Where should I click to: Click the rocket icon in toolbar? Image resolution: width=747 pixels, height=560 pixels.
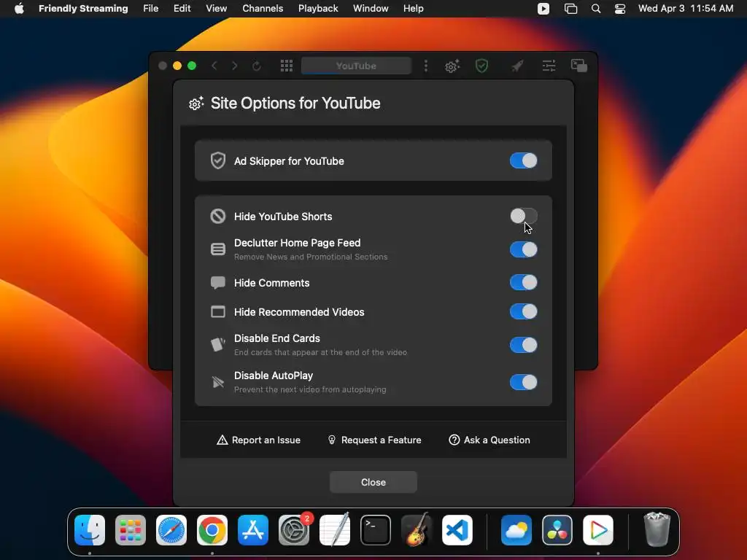pyautogui.click(x=517, y=66)
